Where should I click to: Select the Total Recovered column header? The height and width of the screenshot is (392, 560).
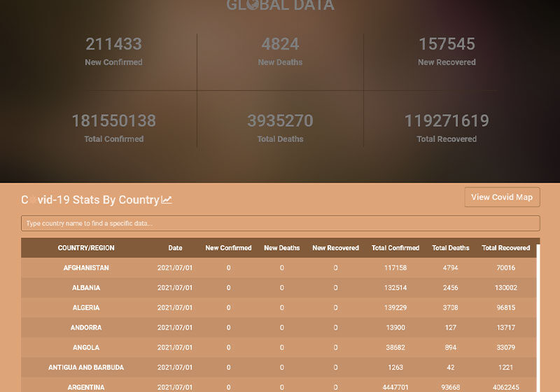pyautogui.click(x=505, y=248)
